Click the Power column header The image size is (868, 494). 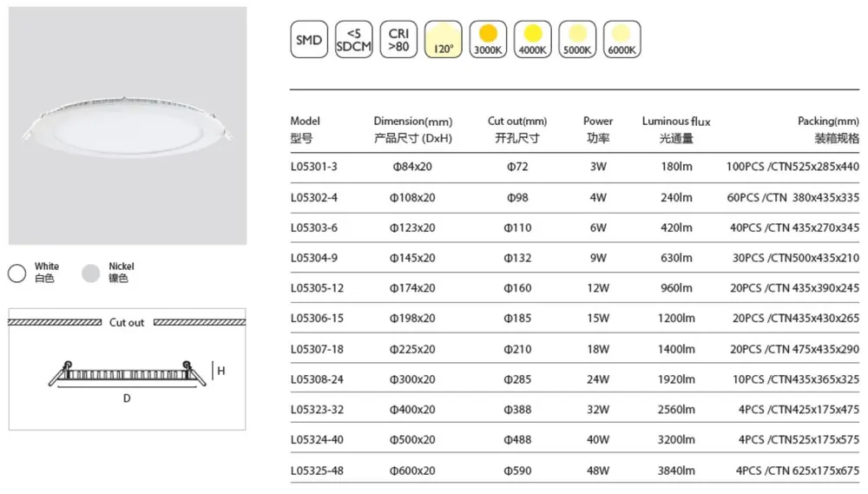coord(598,129)
